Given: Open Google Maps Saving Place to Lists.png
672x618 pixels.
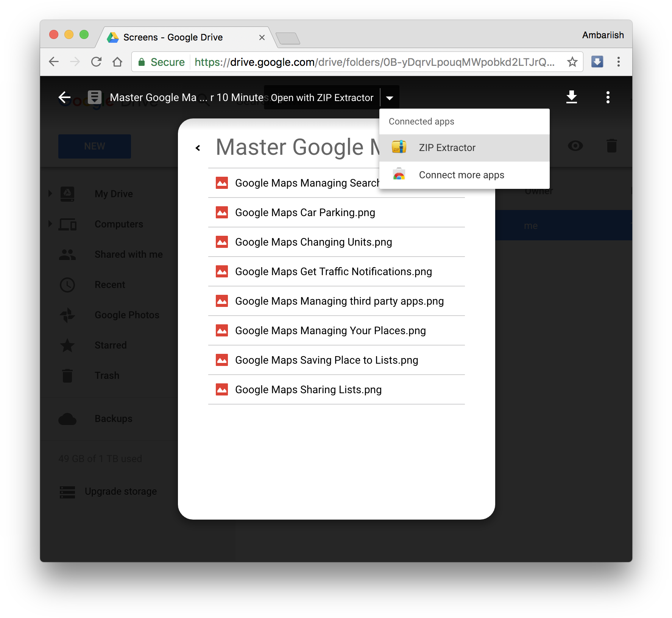Looking at the screenshot, I should click(x=336, y=360).
